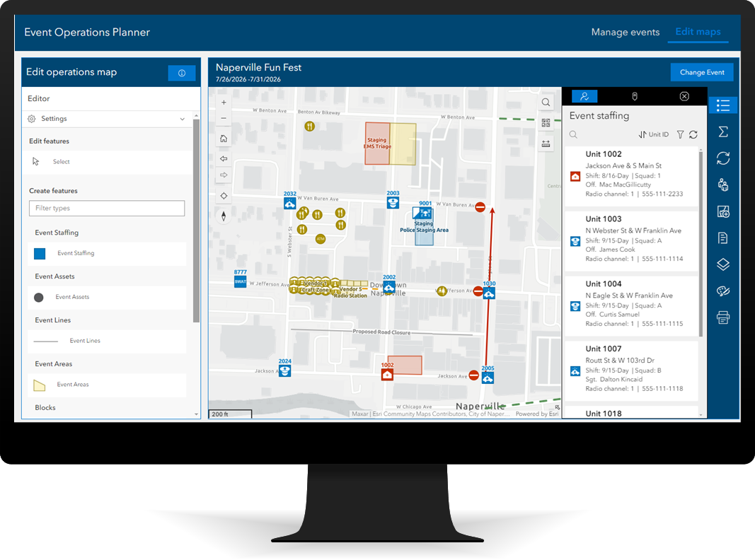Image resolution: width=755 pixels, height=560 pixels.
Task: Open the layers icon in right sidebar
Action: pos(722,264)
